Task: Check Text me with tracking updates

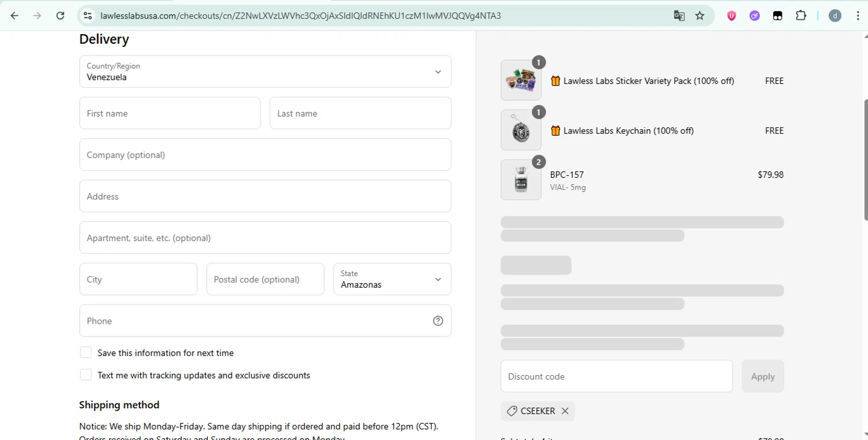Action: [x=86, y=375]
